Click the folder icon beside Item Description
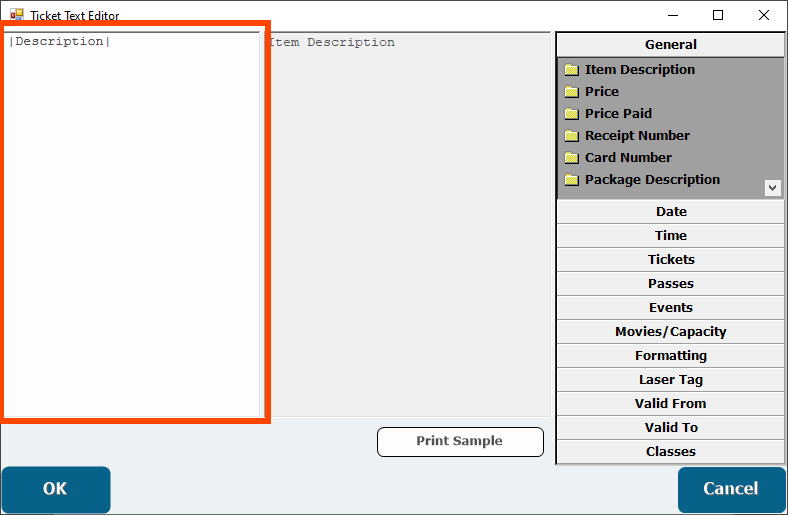 coord(572,70)
